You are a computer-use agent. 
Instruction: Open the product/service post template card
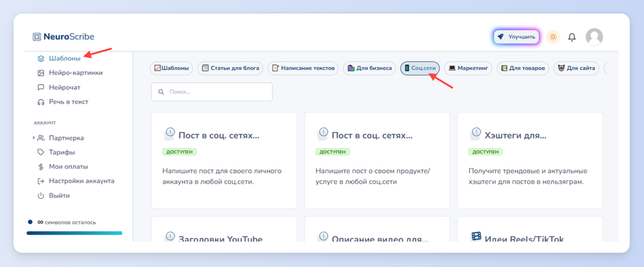tap(377, 160)
